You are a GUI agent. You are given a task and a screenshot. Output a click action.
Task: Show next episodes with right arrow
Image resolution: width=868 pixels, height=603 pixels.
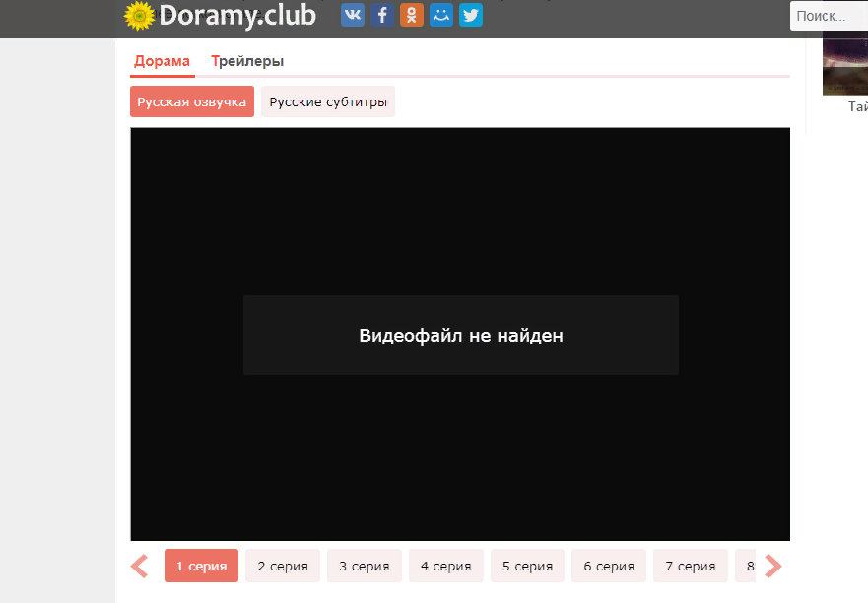(772, 566)
